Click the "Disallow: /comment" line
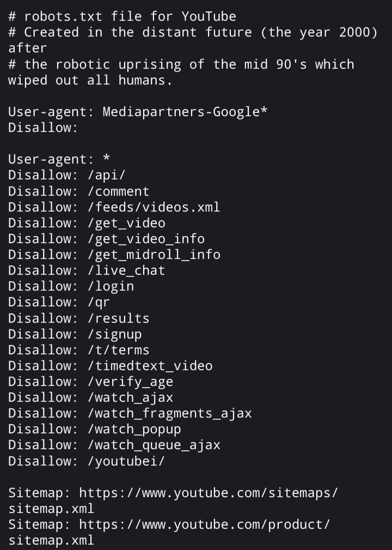Screen dimensions: 392x550 (78, 191)
